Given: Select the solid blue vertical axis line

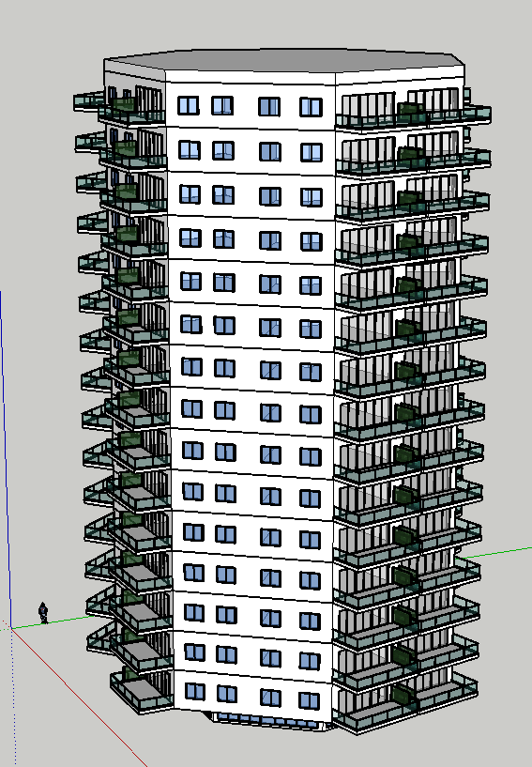Looking at the screenshot, I should (x=5, y=457).
